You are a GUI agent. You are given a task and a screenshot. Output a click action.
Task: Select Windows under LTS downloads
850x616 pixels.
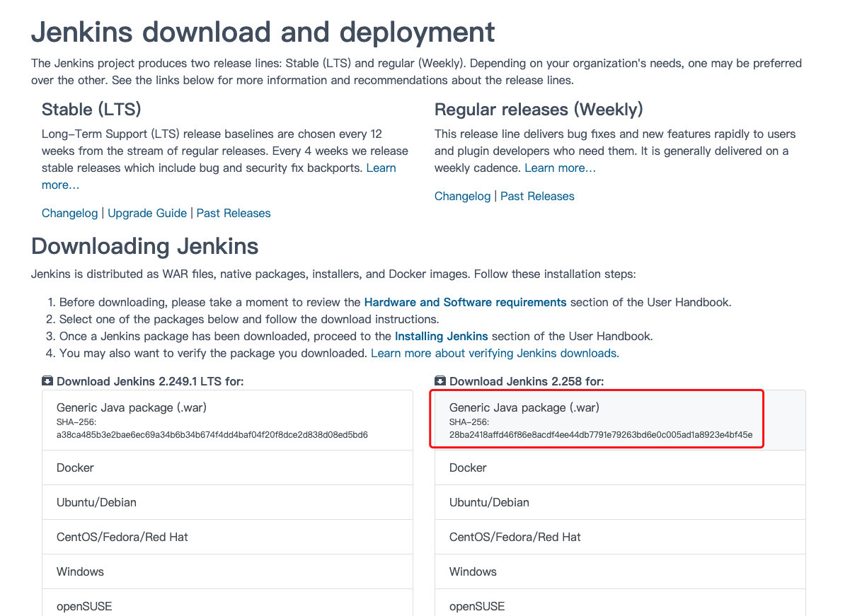pyautogui.click(x=227, y=571)
